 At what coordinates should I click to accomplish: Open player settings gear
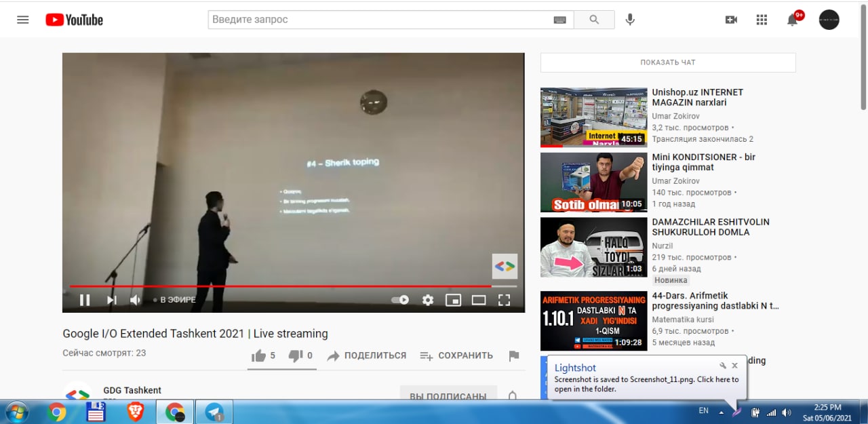[x=428, y=300]
